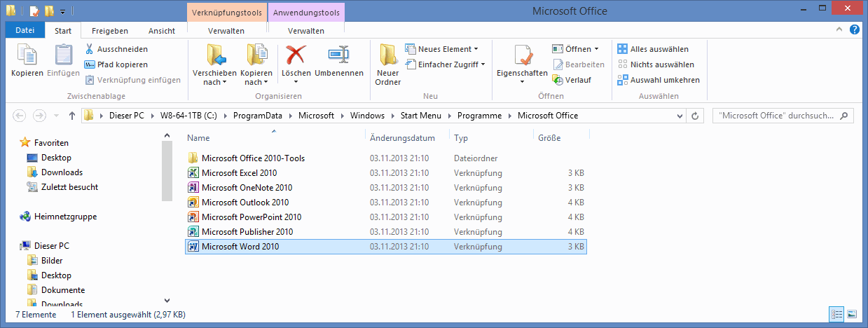Collapse the ribbon with the chevron arrow
The width and height of the screenshot is (868, 328).
click(x=840, y=31)
